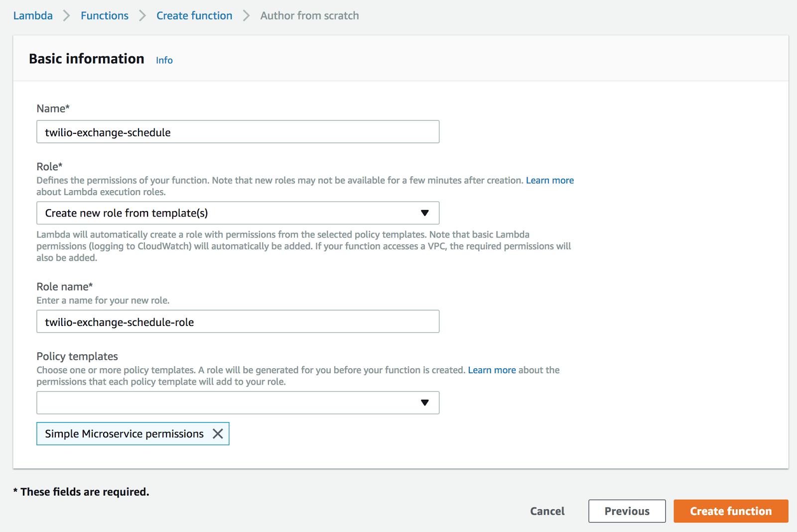The image size is (797, 532).
Task: Focus the Name input field
Action: pos(238,132)
